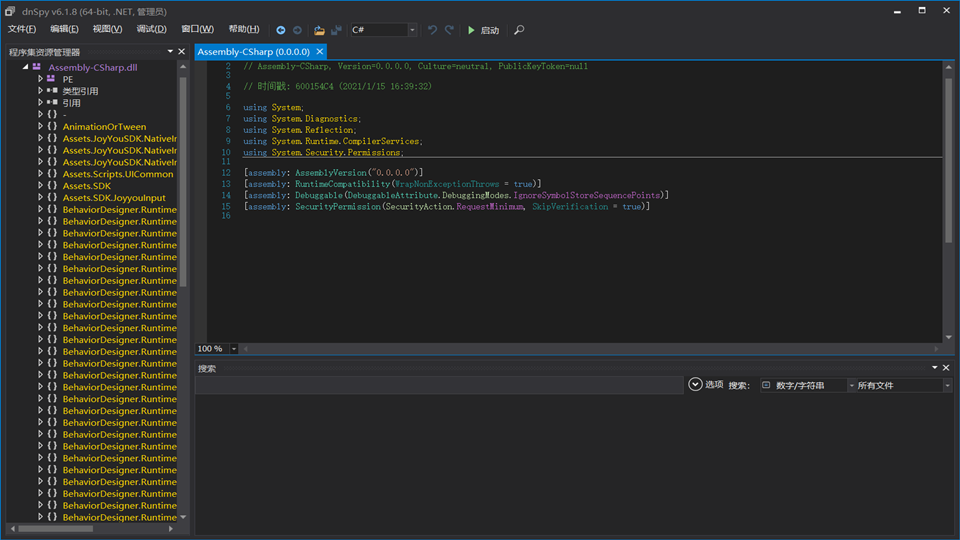
Task: Toggle the search 选项 options chevron
Action: click(695, 384)
